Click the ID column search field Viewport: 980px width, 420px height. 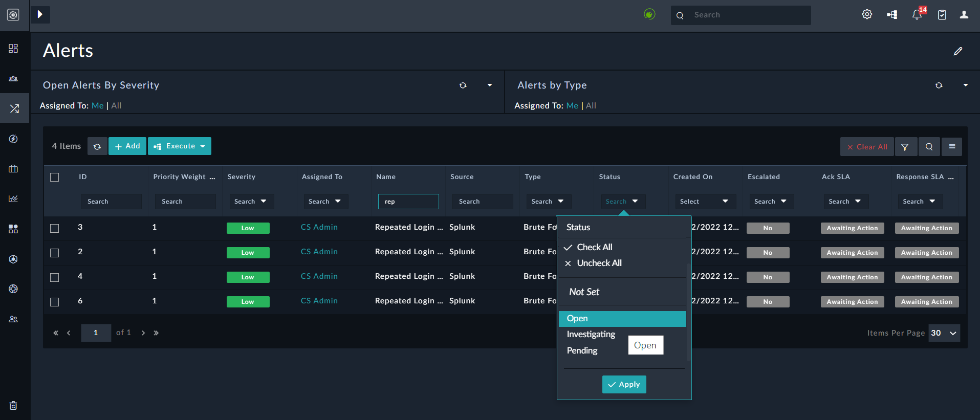pyautogui.click(x=111, y=202)
